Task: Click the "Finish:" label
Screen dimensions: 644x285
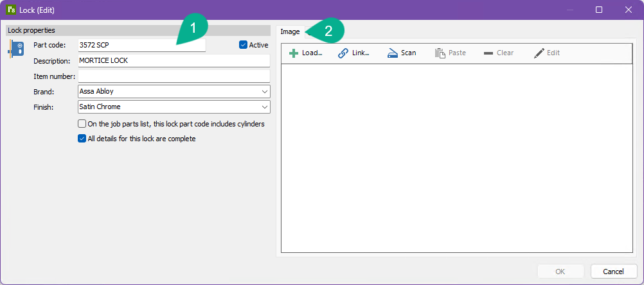Action: coord(44,107)
